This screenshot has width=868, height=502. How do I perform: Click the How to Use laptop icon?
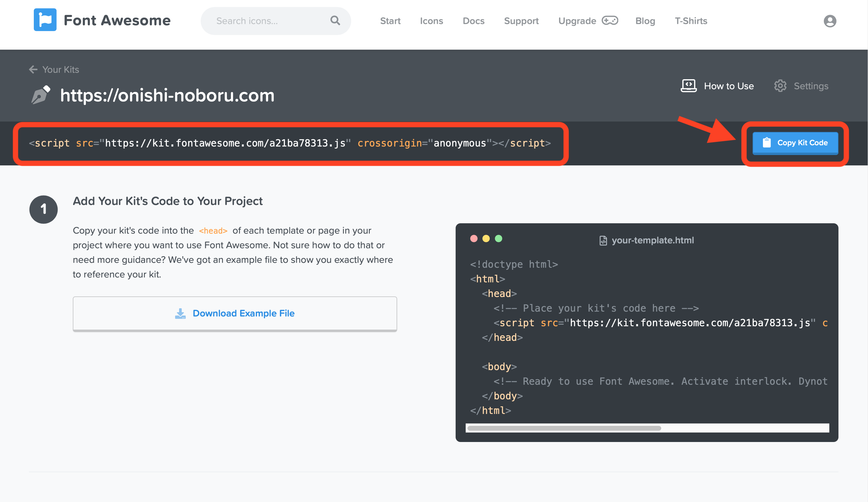coord(689,86)
